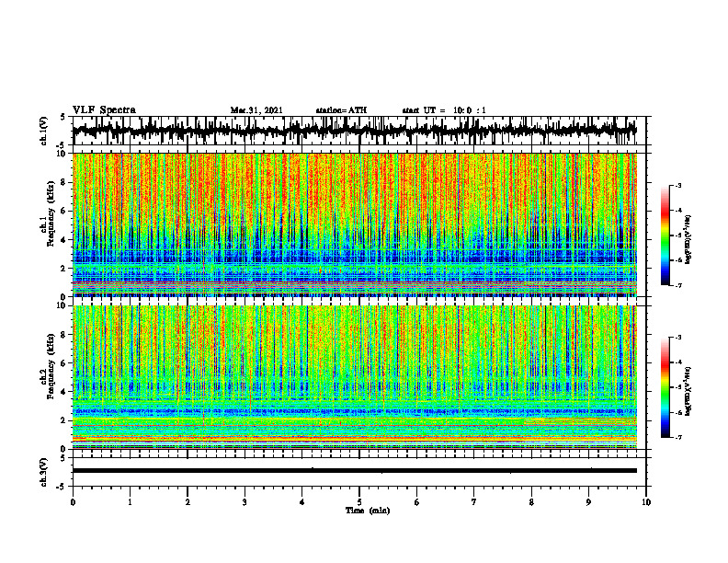The width and height of the screenshot is (728, 563).
Task: Click the log(PSD) label beside ch.1 color scale
Action: click(688, 239)
